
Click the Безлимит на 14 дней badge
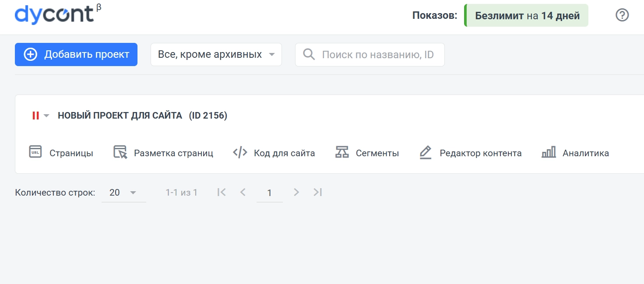pos(527,16)
